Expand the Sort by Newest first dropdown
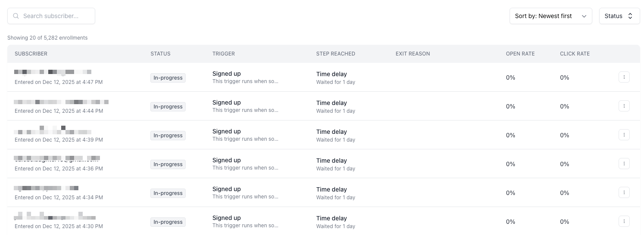 550,16
